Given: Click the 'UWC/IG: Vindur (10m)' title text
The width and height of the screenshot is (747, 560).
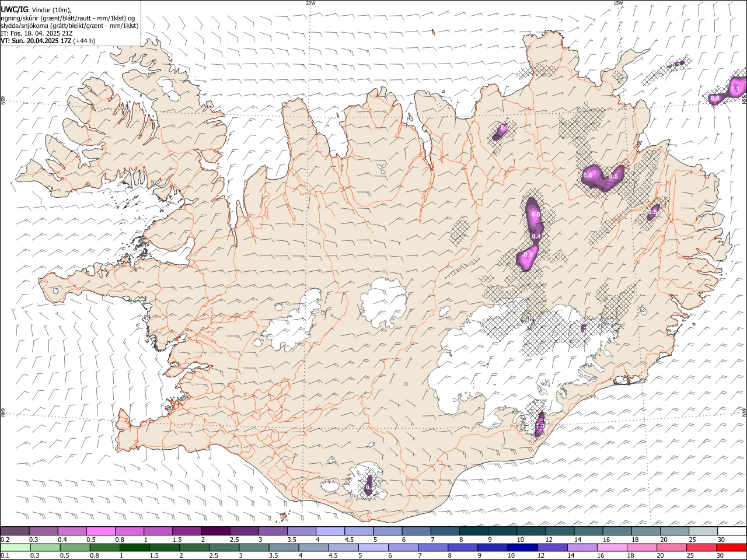Looking at the screenshot, I should tap(36, 10).
